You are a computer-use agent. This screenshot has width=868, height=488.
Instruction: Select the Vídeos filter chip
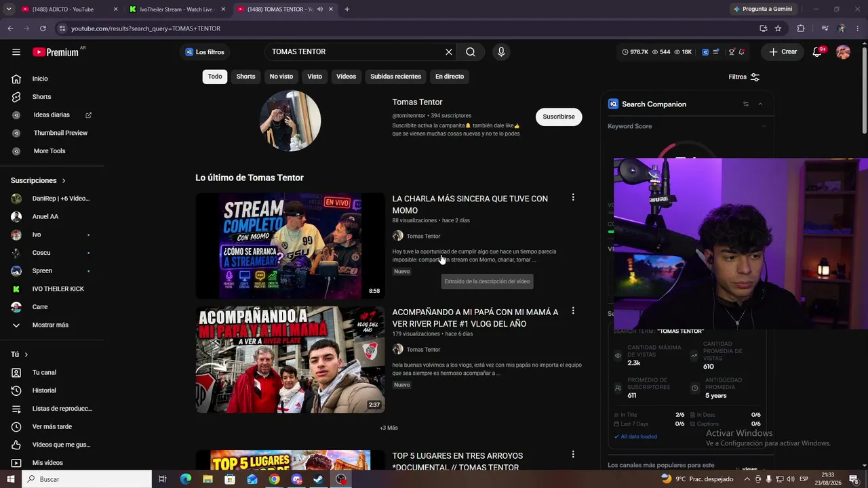[346, 77]
